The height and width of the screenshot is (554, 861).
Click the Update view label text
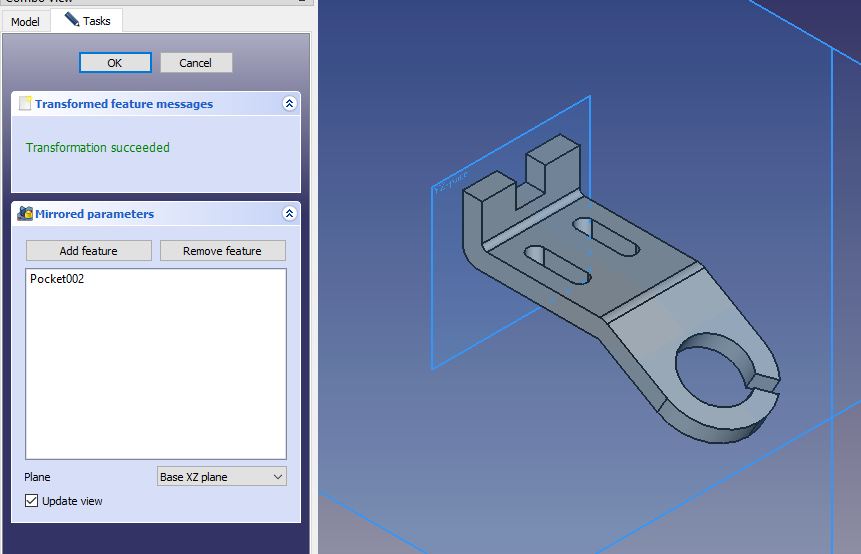click(72, 501)
